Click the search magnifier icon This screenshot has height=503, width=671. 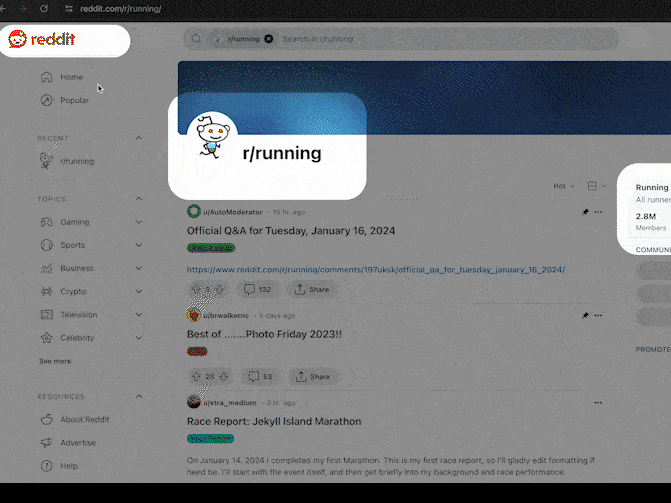(x=196, y=39)
